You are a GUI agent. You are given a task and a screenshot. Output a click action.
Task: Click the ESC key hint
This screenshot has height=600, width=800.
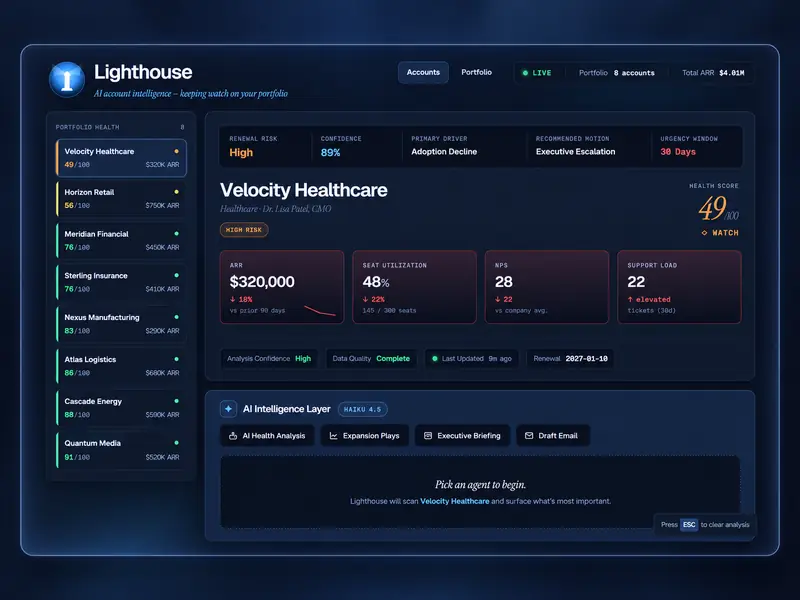pyautogui.click(x=689, y=524)
